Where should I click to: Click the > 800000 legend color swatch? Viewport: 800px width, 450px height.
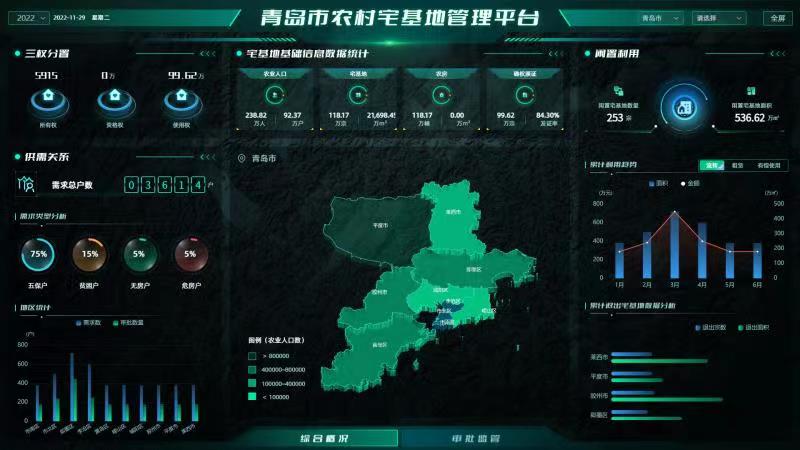(252, 355)
